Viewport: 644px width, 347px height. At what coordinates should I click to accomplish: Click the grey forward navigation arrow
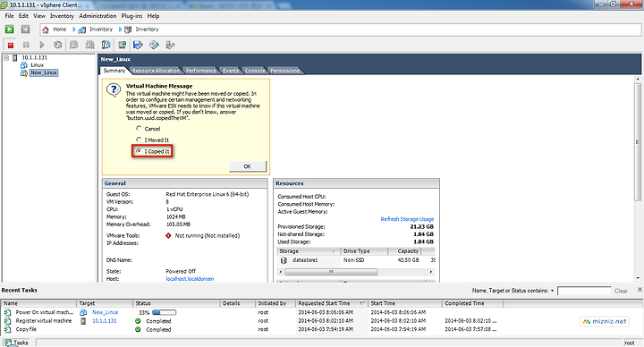point(25,30)
